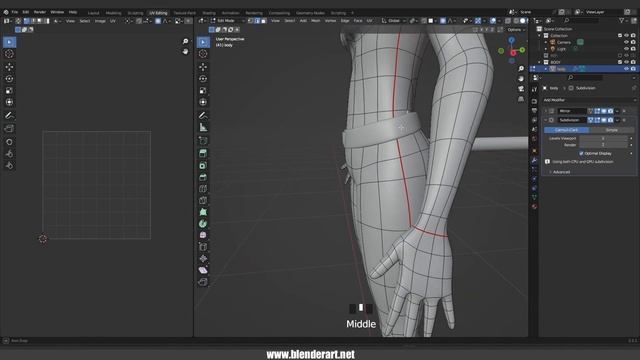The image size is (640, 360).
Task: Select the Pinch tool in the UV editor
Action: (9, 165)
